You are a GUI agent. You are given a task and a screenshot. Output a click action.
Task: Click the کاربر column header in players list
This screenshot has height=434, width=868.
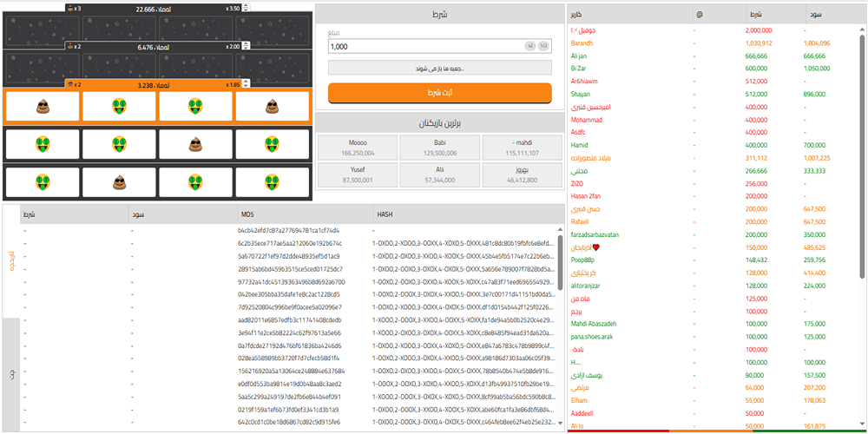(630, 15)
